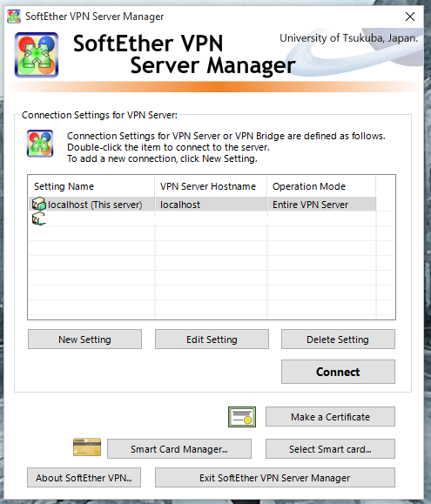This screenshot has height=504, width=431.
Task: Click the SoftEther logo in the banner
Action: pyautogui.click(x=37, y=55)
